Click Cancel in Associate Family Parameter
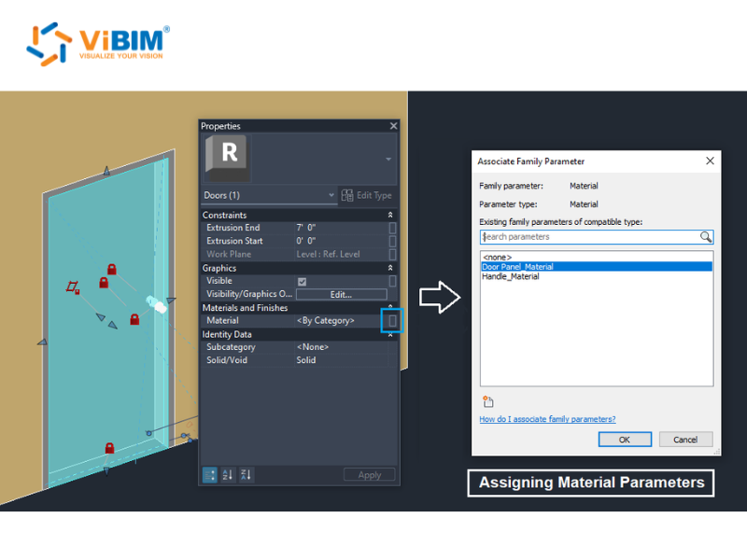The image size is (747, 560). tap(685, 440)
